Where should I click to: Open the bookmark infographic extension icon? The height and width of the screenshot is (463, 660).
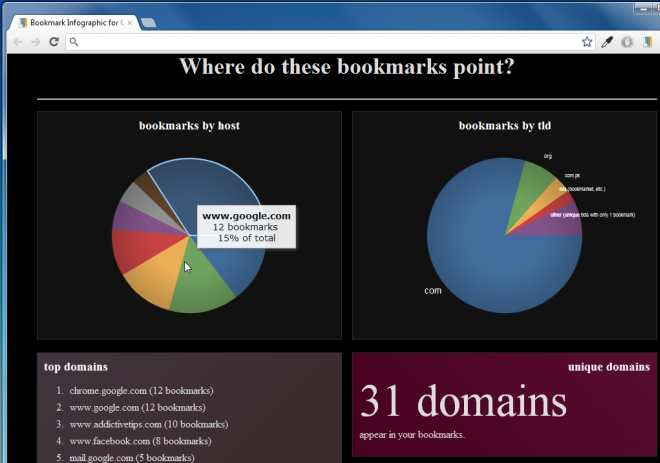coord(647,42)
